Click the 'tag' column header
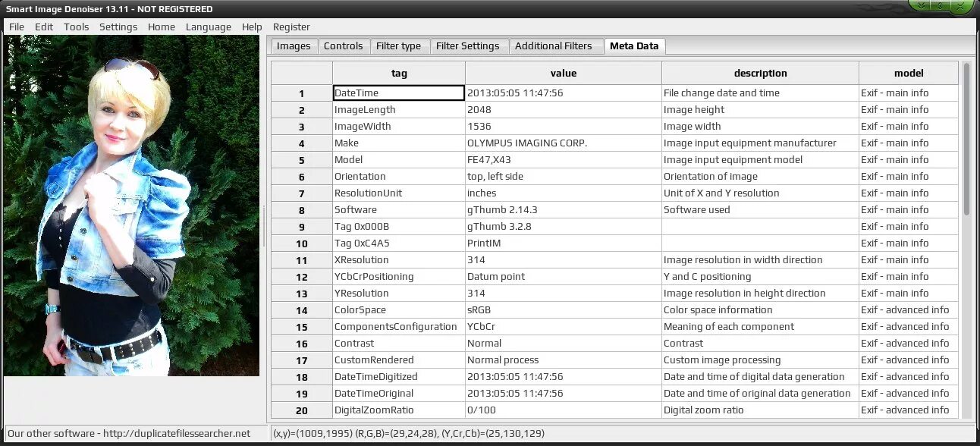 [399, 74]
